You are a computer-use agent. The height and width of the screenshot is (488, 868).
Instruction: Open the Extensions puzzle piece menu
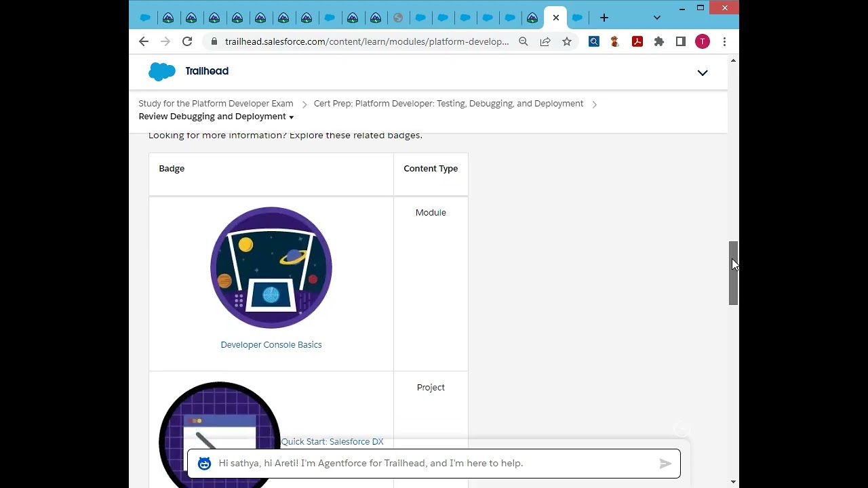coord(659,41)
